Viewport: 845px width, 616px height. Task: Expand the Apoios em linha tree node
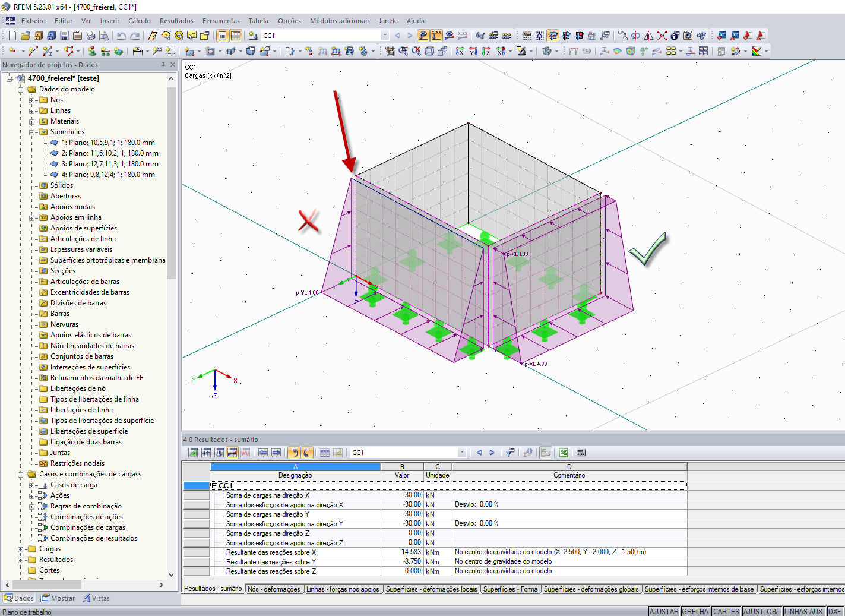(32, 217)
